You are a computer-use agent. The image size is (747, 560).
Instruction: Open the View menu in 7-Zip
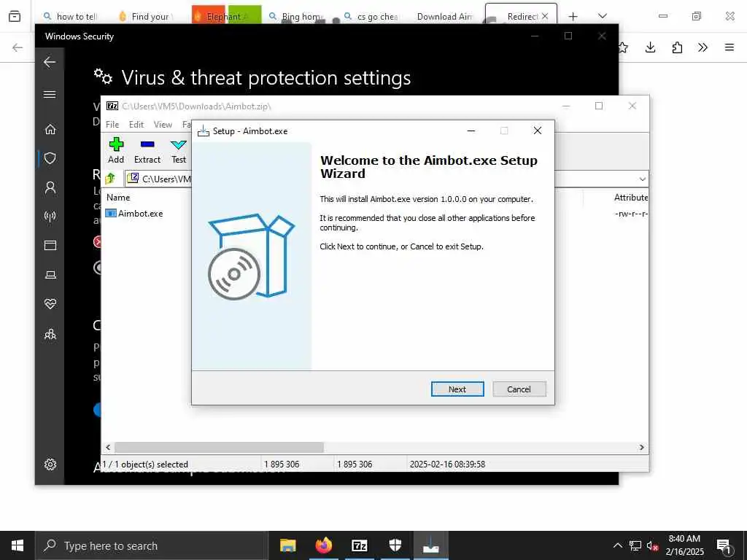[x=163, y=124]
